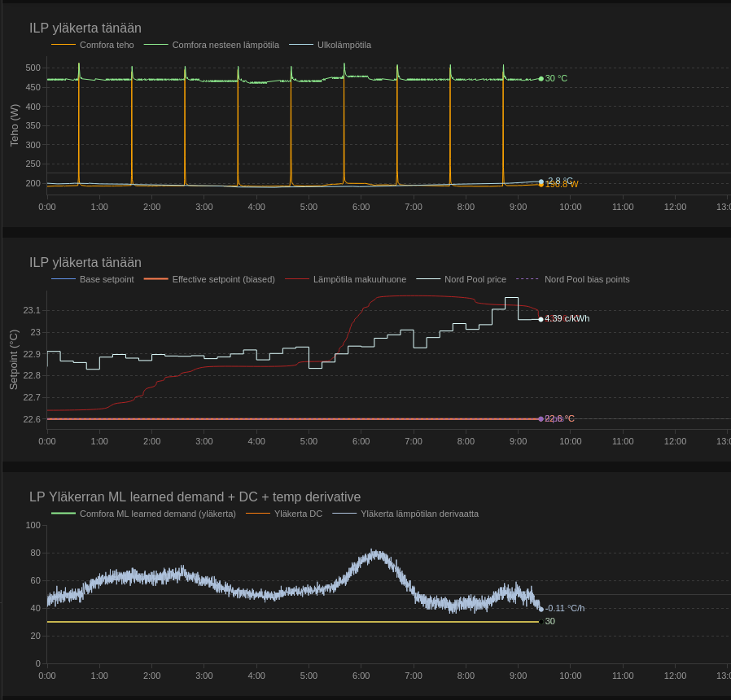Click the 4.39 c/kWh price endpoint marker

point(541,319)
